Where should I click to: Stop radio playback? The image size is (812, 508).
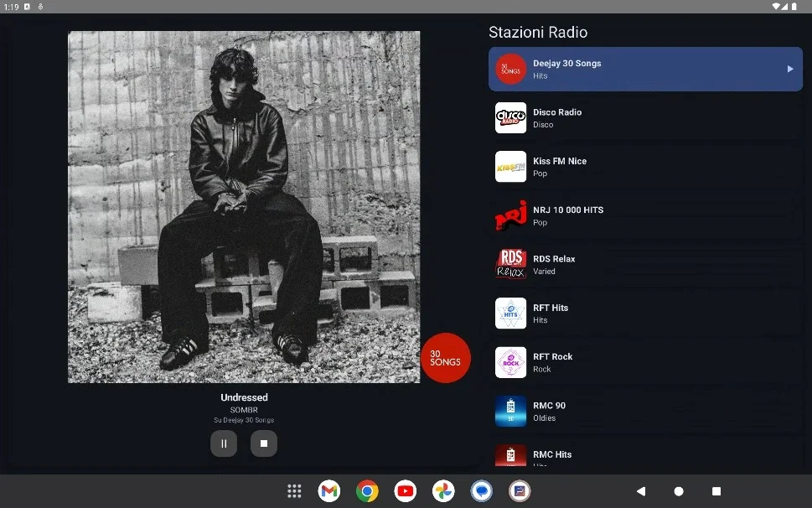point(263,443)
